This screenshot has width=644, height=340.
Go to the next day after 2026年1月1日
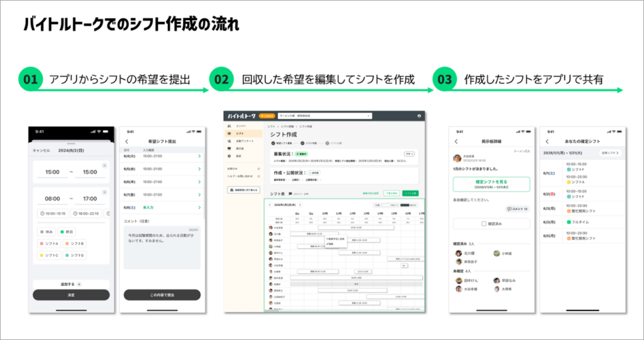pos(300,204)
